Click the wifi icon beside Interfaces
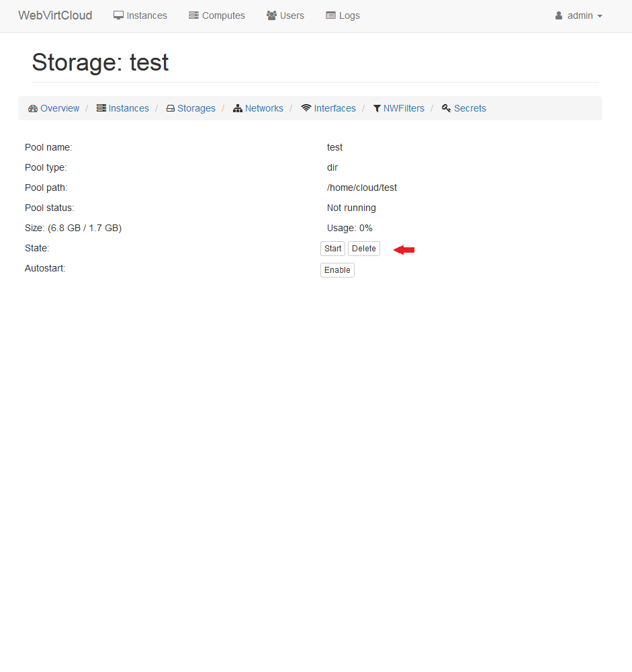Image resolution: width=632 pixels, height=672 pixels. coord(306,108)
